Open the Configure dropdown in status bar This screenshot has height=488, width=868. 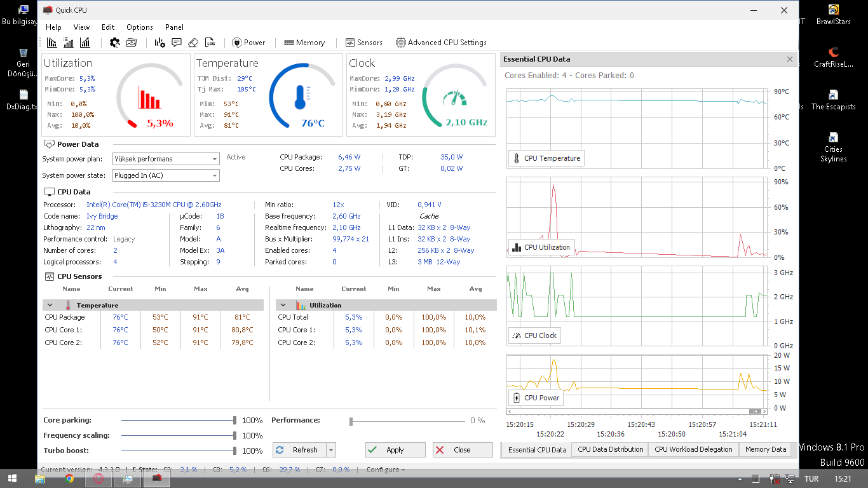[385, 470]
